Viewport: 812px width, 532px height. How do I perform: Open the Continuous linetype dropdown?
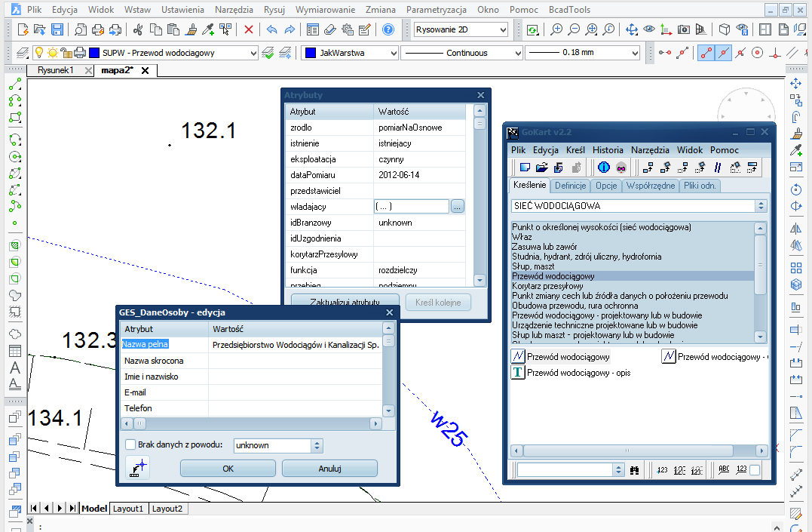coord(517,54)
